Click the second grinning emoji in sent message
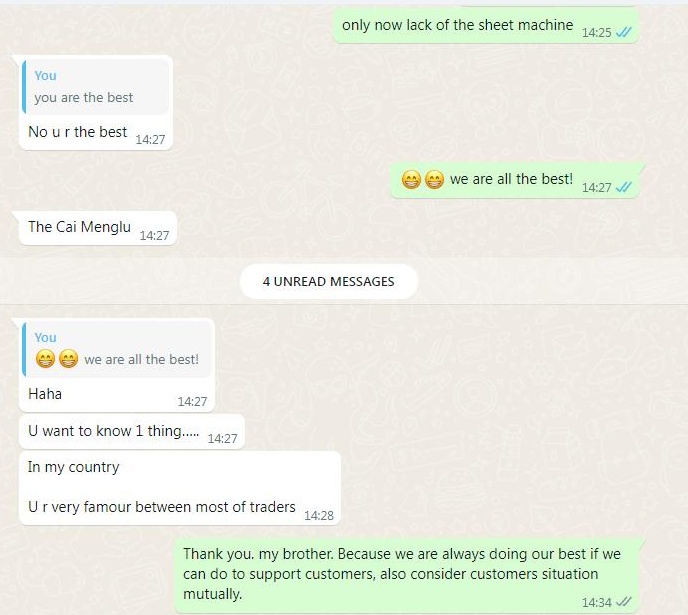 pos(434,179)
